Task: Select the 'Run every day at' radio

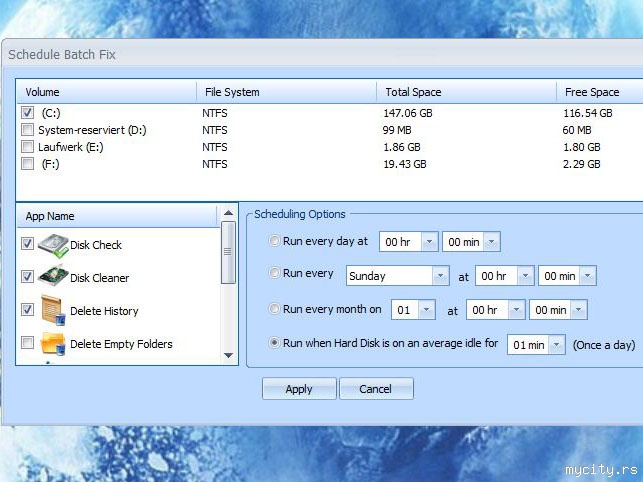Action: (x=274, y=241)
